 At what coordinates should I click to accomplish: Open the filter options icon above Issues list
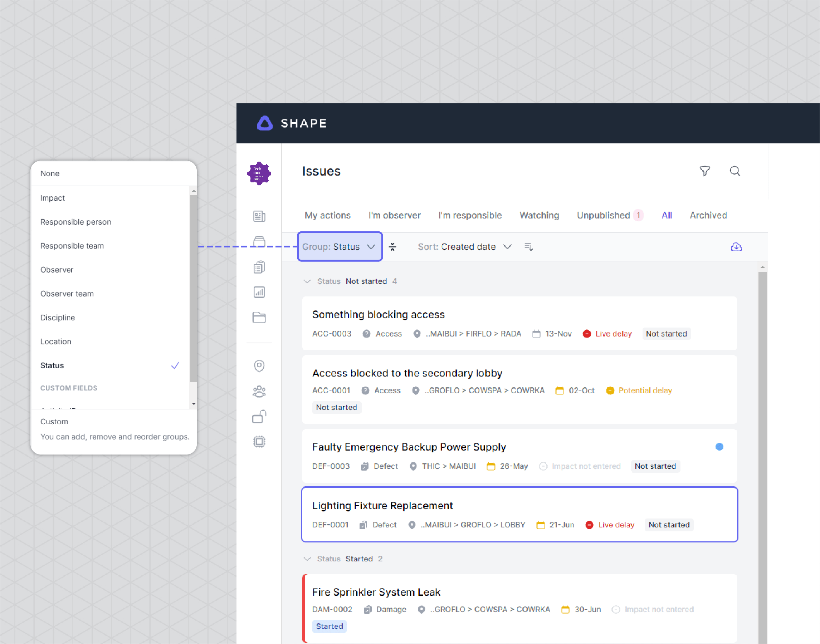(705, 171)
